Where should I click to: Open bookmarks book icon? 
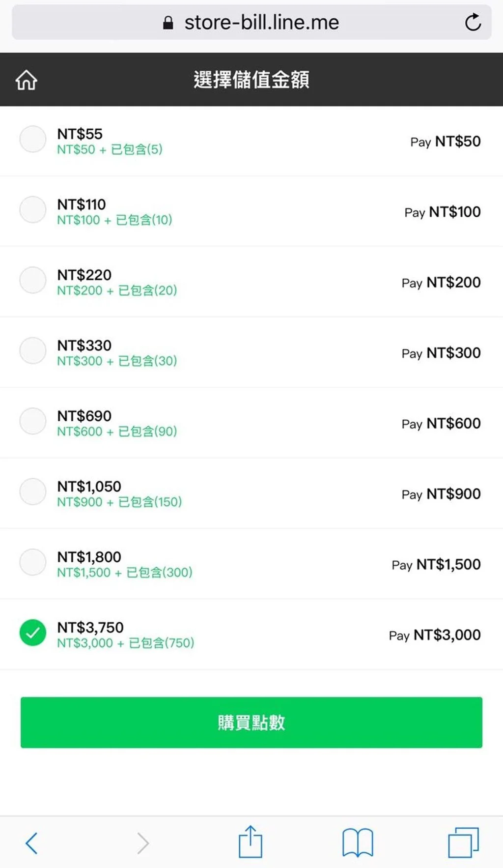click(358, 842)
